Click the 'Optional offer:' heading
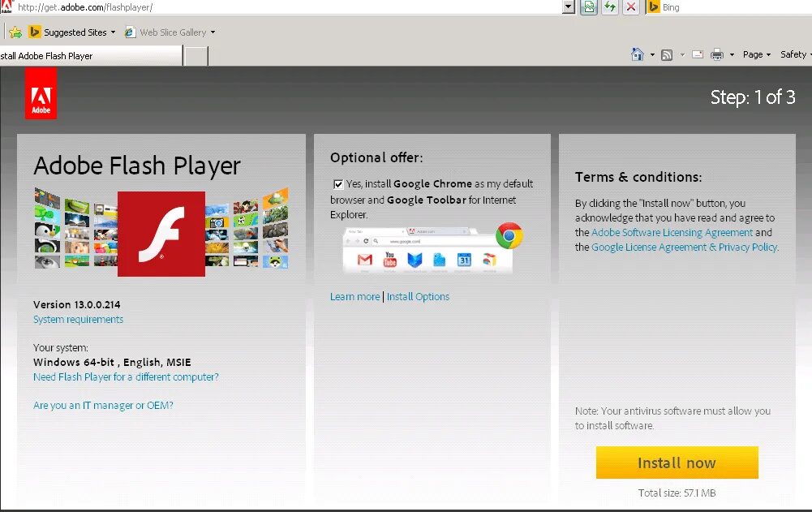The width and height of the screenshot is (812, 512). [376, 157]
